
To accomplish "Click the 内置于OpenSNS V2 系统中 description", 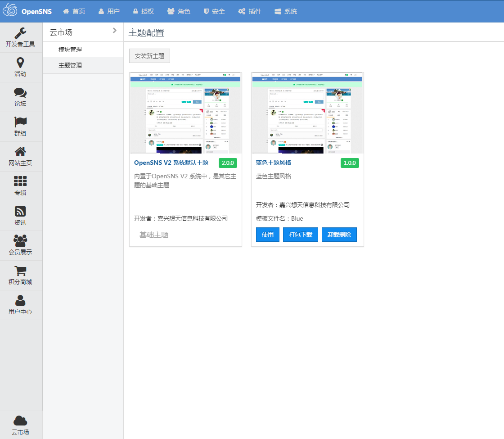I will click(x=185, y=181).
